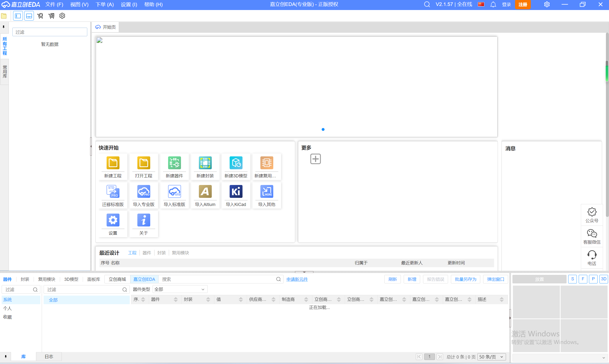
Task: Switch to the Footprint (封装) library tab
Action: click(x=25, y=279)
